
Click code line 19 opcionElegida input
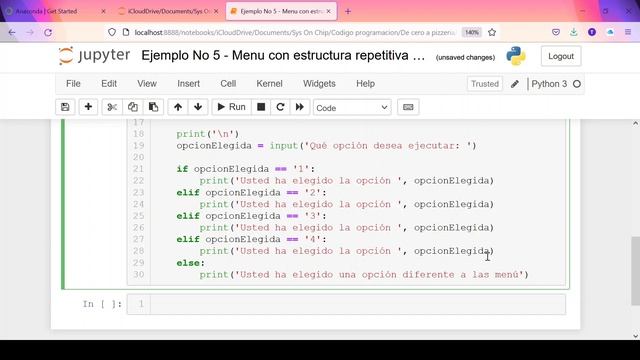[x=326, y=146]
